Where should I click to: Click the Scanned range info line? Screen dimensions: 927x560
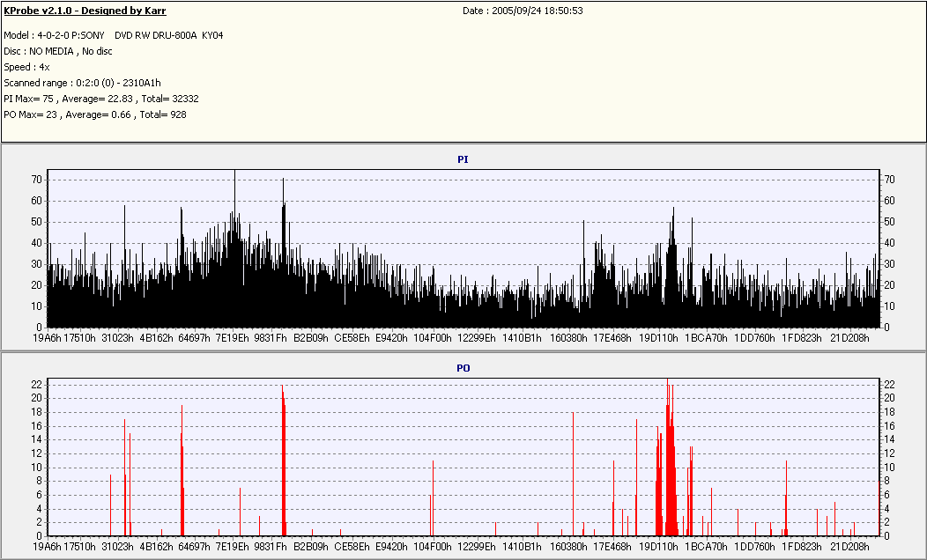pos(82,83)
